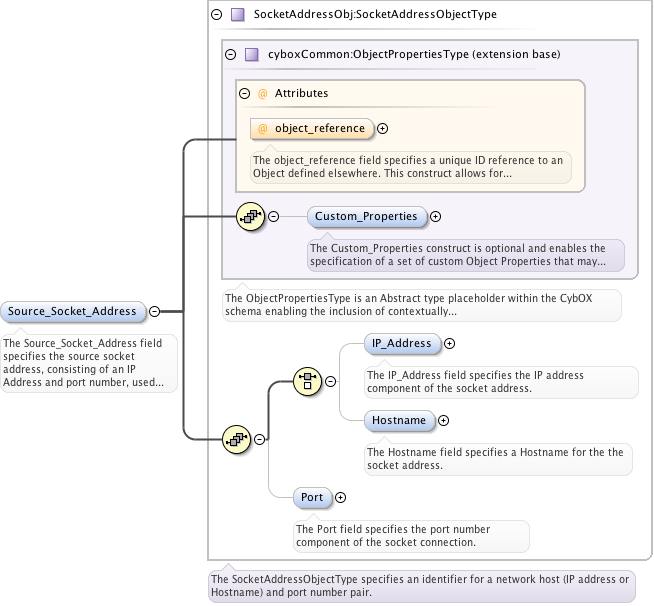This screenshot has width=654, height=606.
Task: Expand the Hostname element
Action: click(x=444, y=421)
